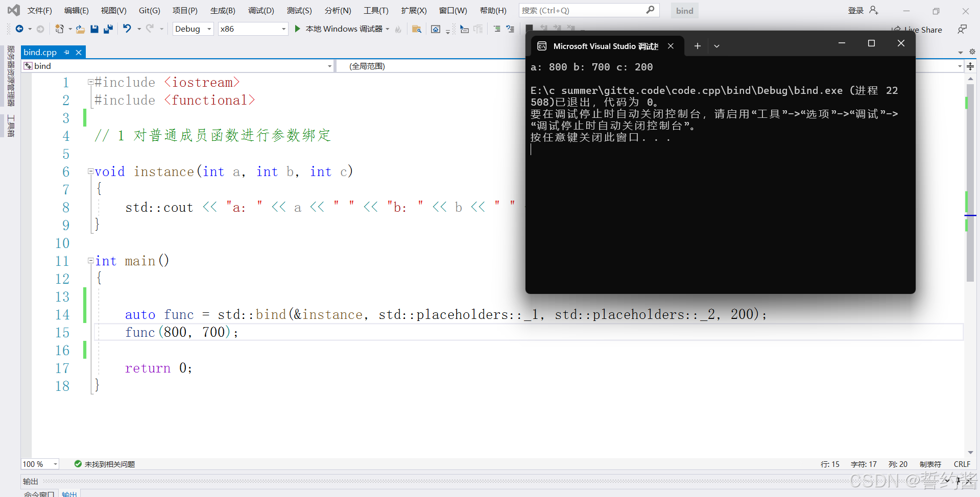Select the 命令窗口 tab at bottom

click(x=39, y=493)
